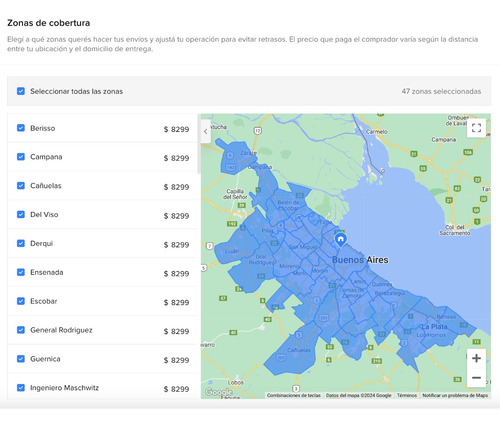Open the Google logo link on the map

[218, 392]
